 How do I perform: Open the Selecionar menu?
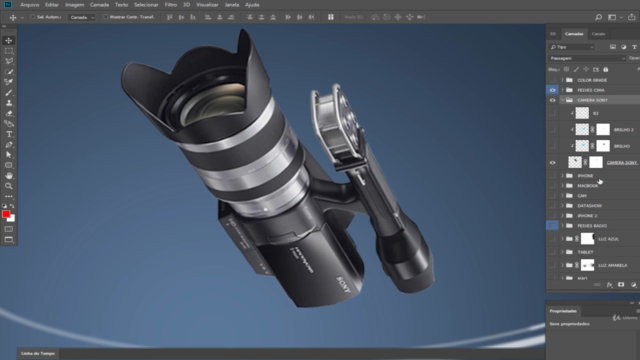pyautogui.click(x=146, y=5)
